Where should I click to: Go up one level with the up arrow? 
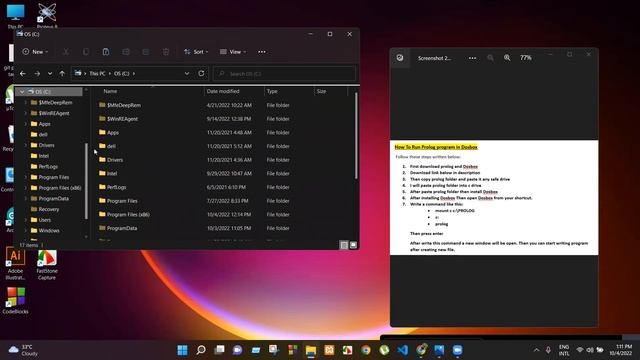(x=62, y=73)
